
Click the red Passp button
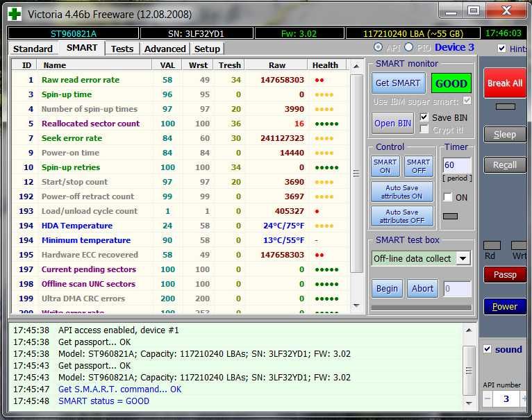coord(505,274)
